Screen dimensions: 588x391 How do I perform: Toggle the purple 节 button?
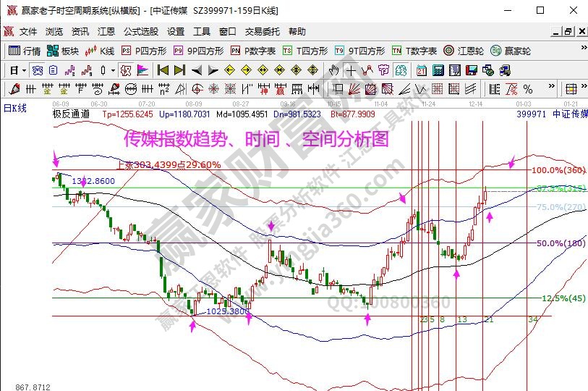coord(383,70)
